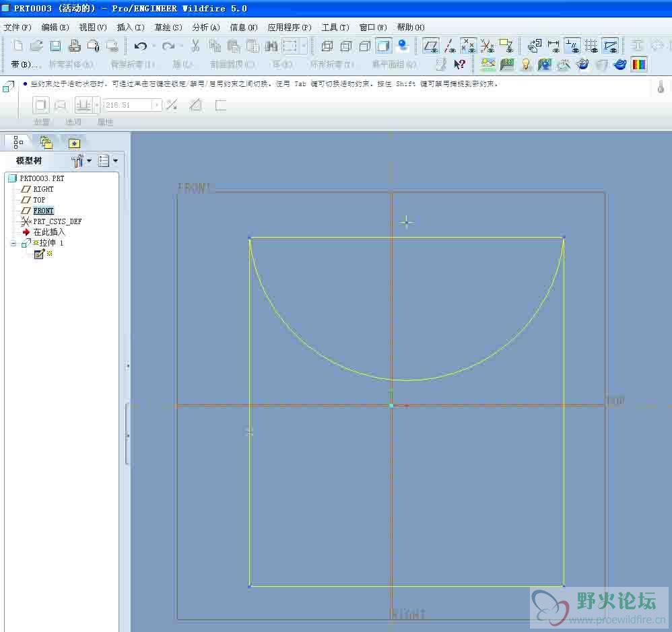
Task: Click the extrude depth value field
Action: [128, 105]
